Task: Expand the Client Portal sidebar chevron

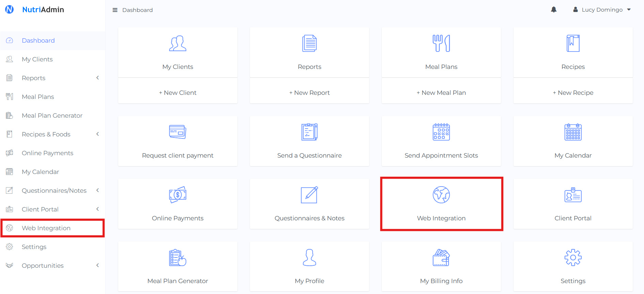Action: (98, 209)
